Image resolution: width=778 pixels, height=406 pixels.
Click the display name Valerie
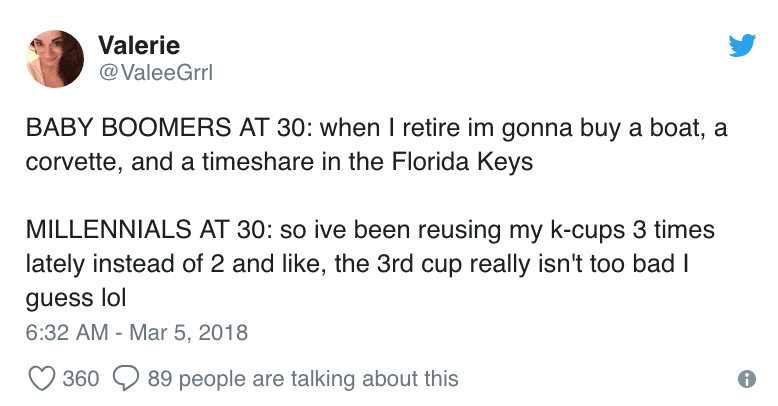click(139, 45)
